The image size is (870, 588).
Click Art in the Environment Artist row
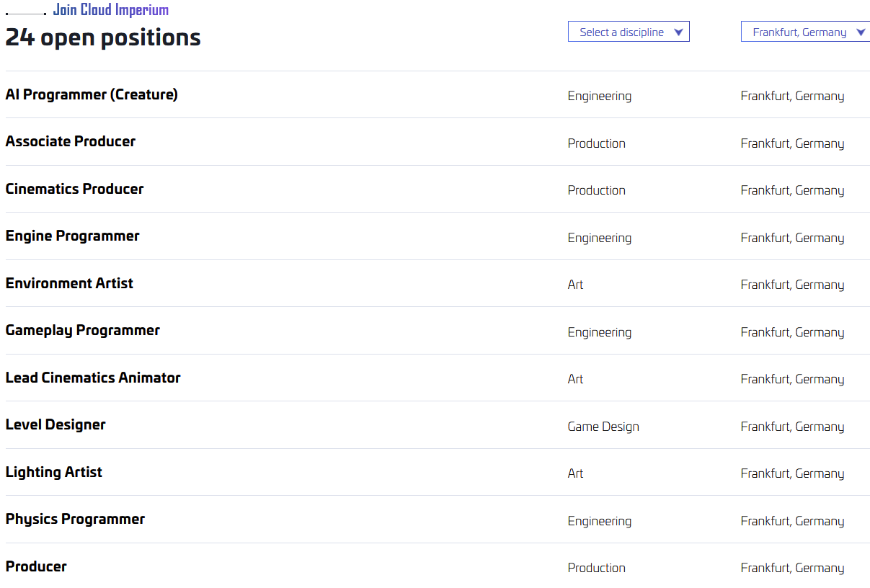click(x=576, y=285)
